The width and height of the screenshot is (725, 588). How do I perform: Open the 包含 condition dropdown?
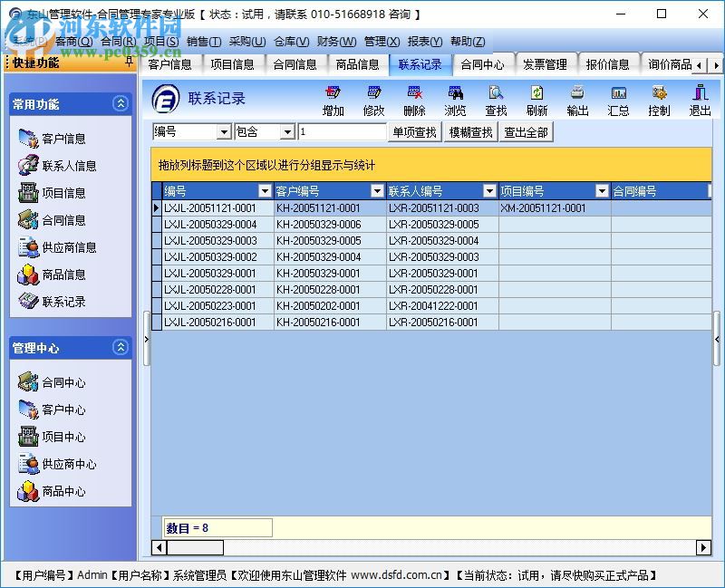287,131
